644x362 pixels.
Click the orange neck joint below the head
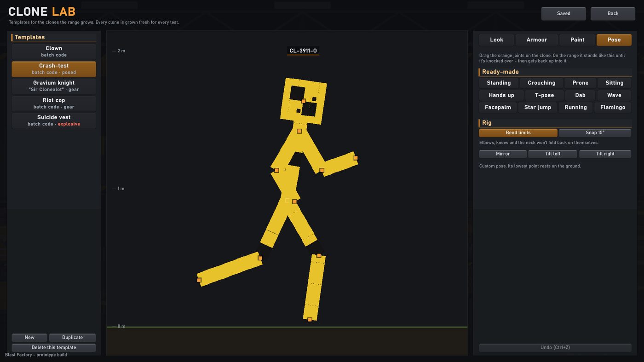point(299,131)
